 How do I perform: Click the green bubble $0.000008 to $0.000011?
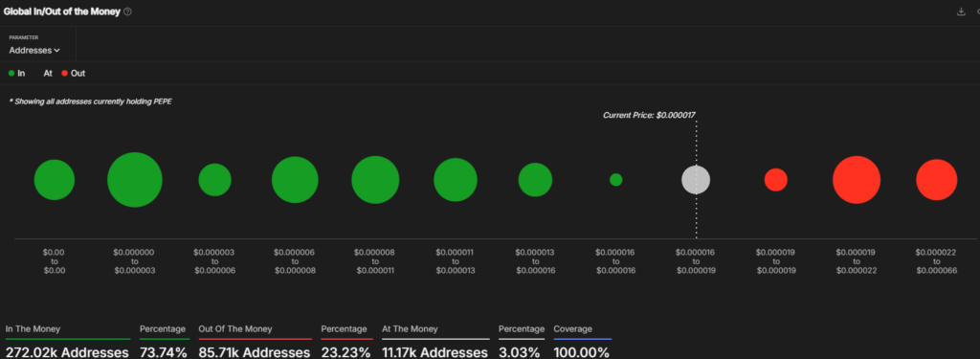pos(375,180)
